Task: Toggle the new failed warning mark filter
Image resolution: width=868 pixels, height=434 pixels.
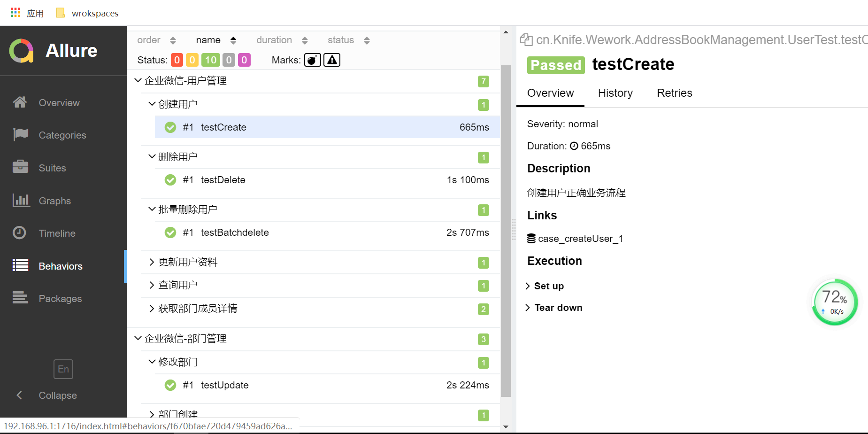Action: (332, 60)
